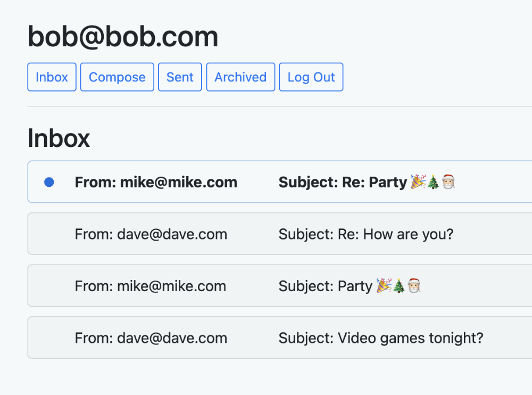Image resolution: width=532 pixels, height=395 pixels.
Task: Click the blue unread dot indicator
Action: 49,183
